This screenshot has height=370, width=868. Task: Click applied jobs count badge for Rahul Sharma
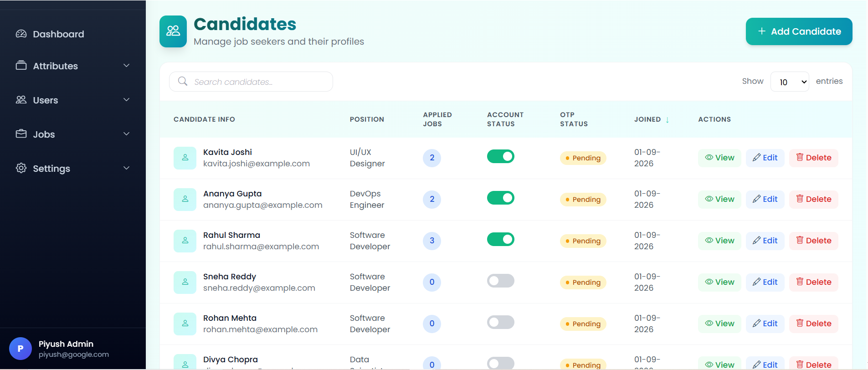(x=431, y=241)
